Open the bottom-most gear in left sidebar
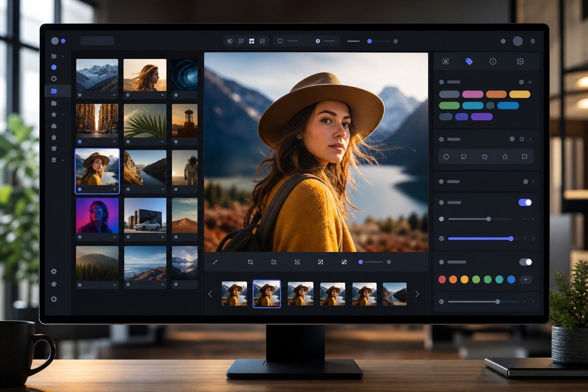This screenshot has height=392, width=588. [x=54, y=299]
